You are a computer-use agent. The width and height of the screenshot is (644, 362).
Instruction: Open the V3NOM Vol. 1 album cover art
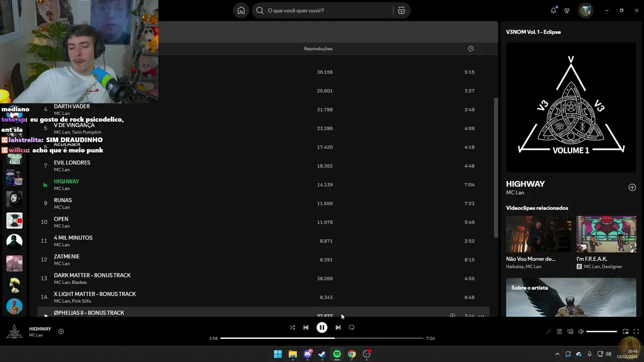click(x=571, y=107)
